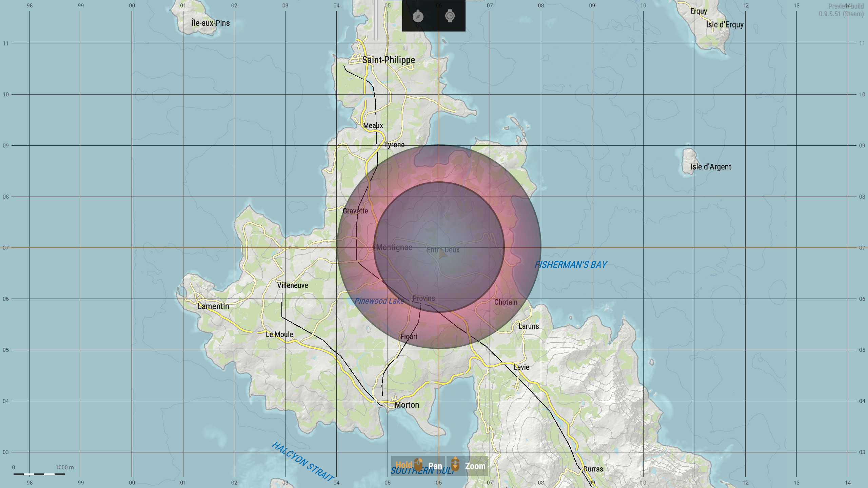Click the Montignac town label
The image size is (868, 488).
394,247
